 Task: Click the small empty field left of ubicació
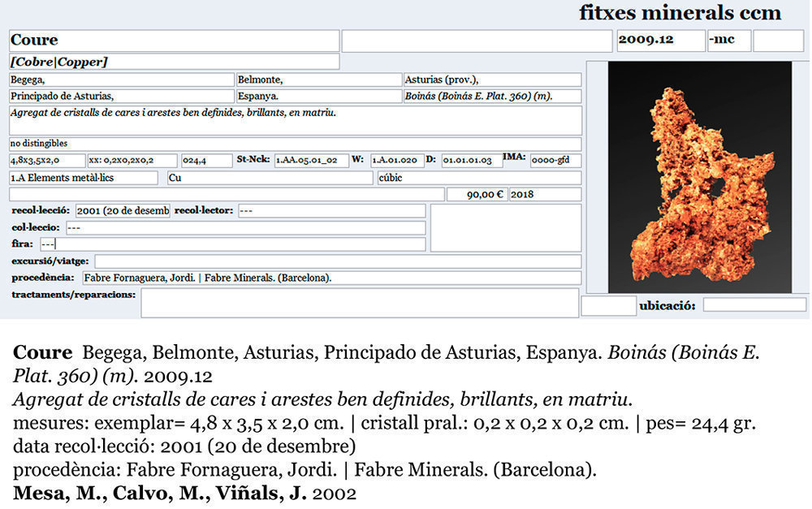tap(608, 305)
